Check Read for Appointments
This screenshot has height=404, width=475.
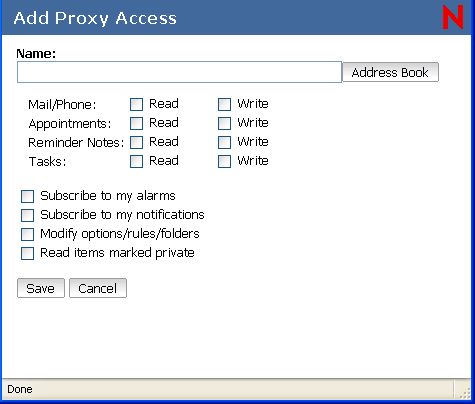pyautogui.click(x=136, y=123)
